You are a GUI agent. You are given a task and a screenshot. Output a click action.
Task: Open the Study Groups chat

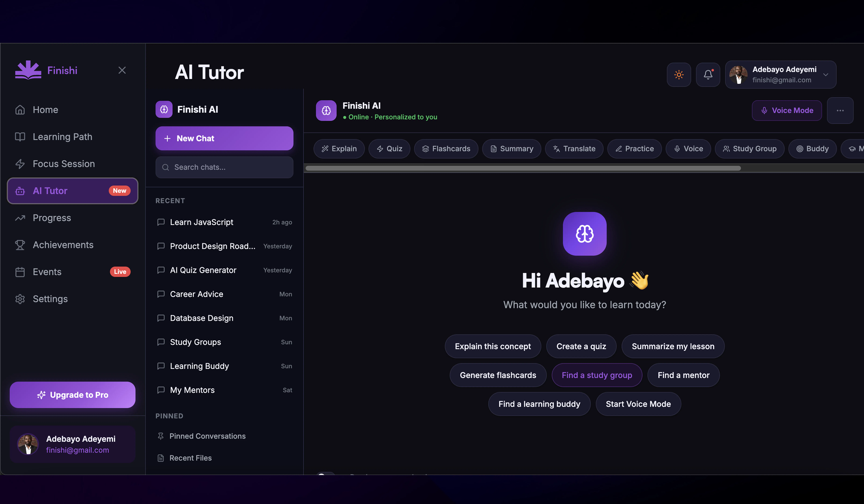224,342
